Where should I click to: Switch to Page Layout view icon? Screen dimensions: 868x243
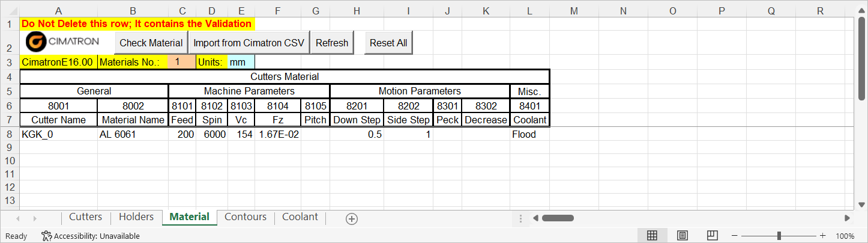pyautogui.click(x=683, y=236)
